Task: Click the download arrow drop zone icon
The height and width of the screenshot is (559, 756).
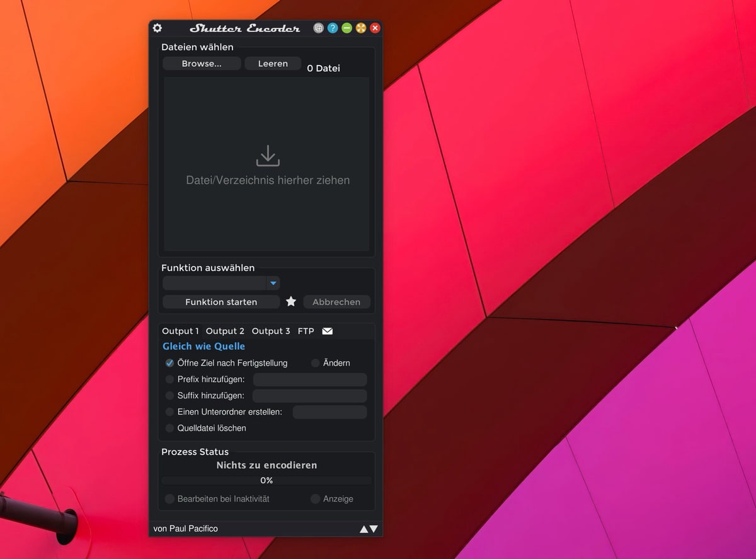Action: pos(268,156)
